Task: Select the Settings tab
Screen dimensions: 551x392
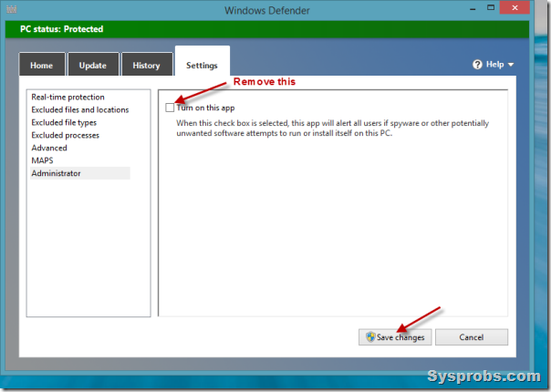Action: [202, 66]
